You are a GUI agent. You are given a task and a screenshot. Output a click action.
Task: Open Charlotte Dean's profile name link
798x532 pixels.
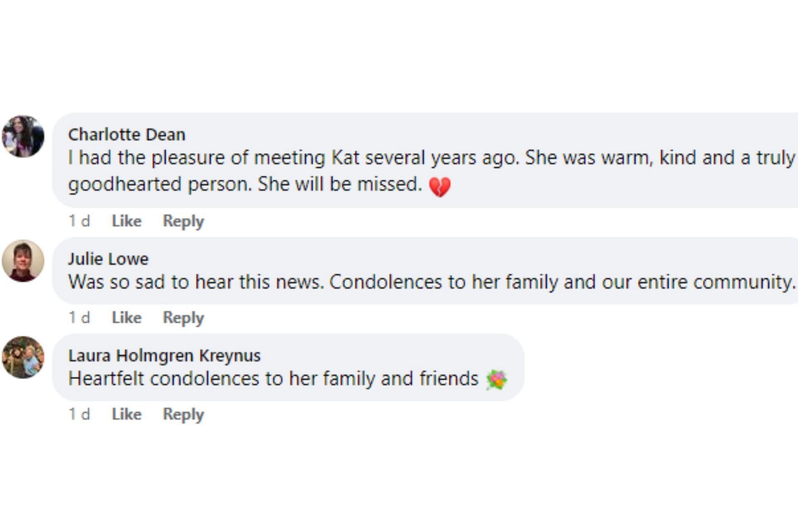point(127,135)
